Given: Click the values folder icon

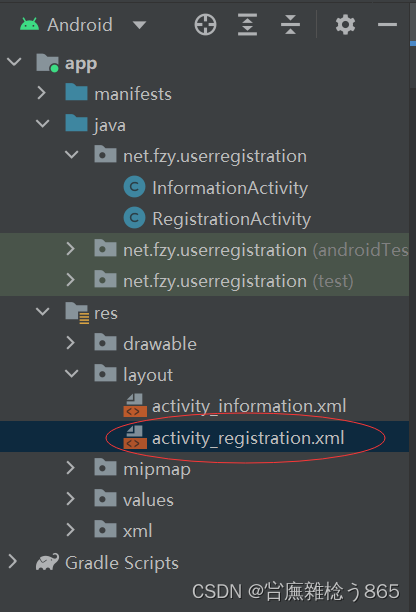Looking at the screenshot, I should tap(105, 498).
